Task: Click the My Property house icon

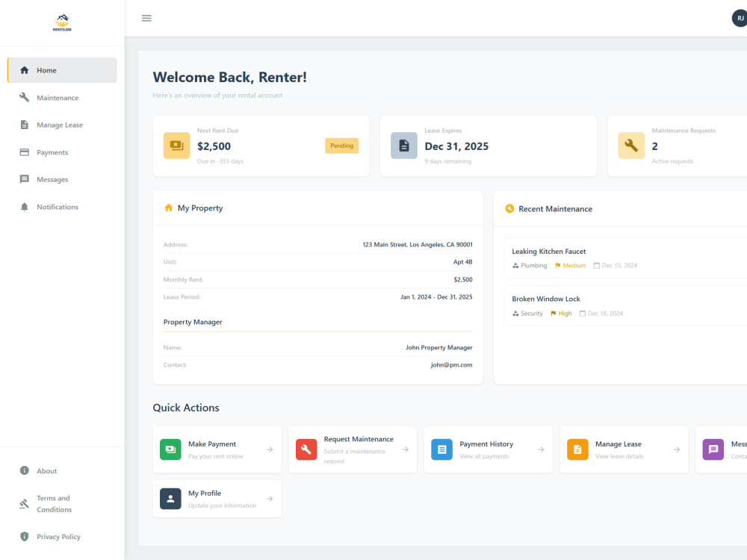Action: click(169, 208)
